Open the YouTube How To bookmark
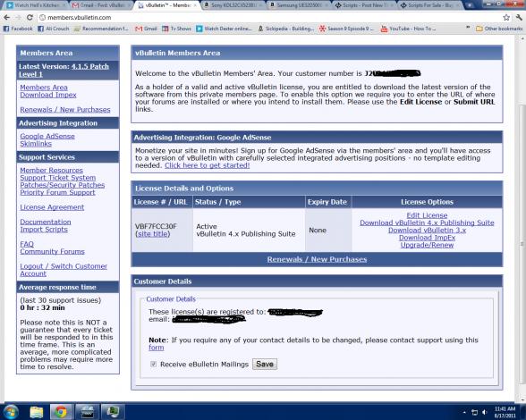526x420 pixels. [x=408, y=29]
